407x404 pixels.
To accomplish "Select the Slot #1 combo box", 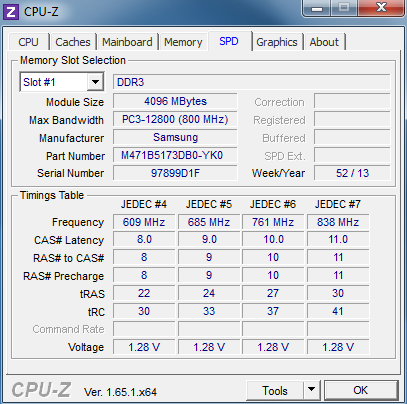I will (62, 82).
